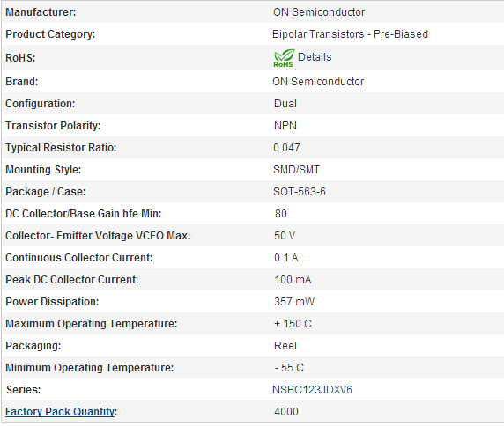Screen dimensions: 504x426
Task: Select the SMD/SMT mounting style value
Action: 296,170
